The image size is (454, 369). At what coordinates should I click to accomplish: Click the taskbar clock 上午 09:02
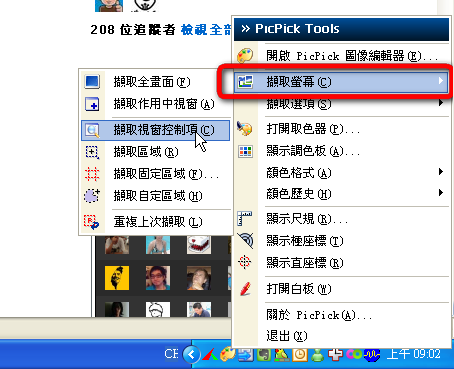413,354
